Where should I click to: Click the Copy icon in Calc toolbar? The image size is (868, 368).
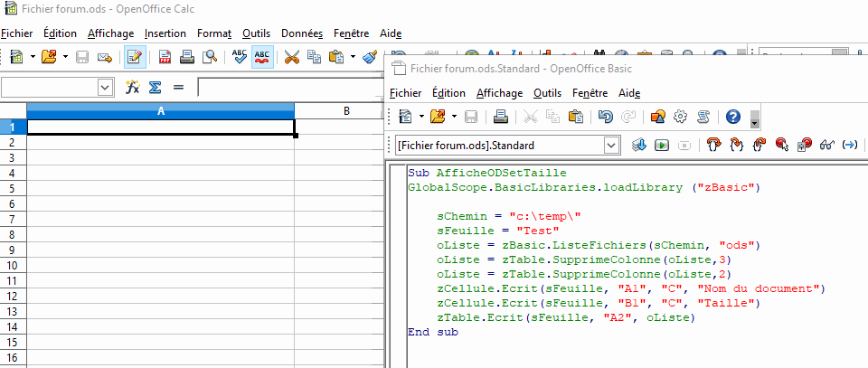click(x=314, y=57)
